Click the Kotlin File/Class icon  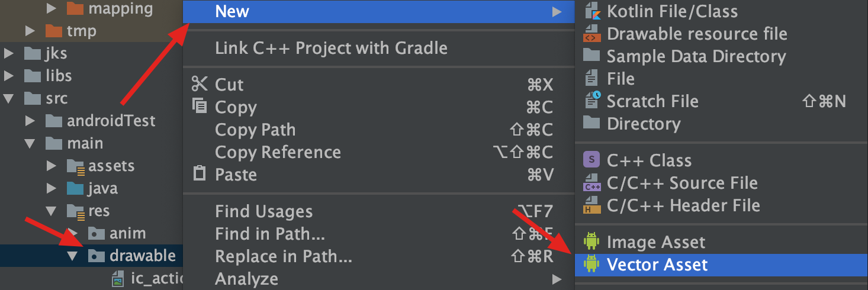tap(591, 11)
